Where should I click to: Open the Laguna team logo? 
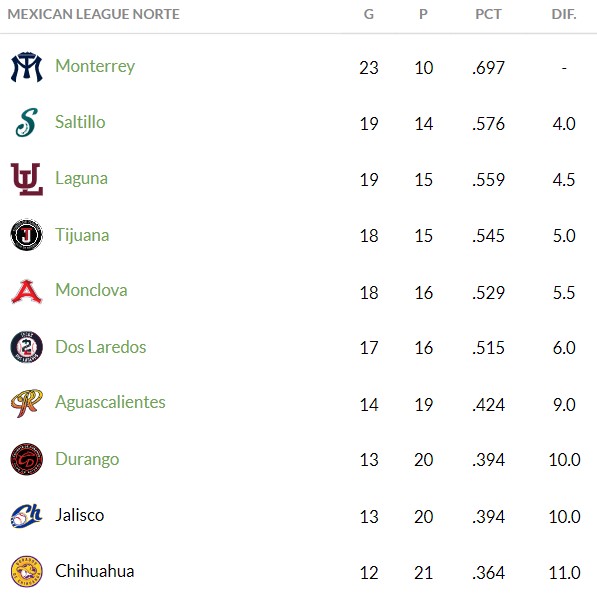click(x=27, y=179)
